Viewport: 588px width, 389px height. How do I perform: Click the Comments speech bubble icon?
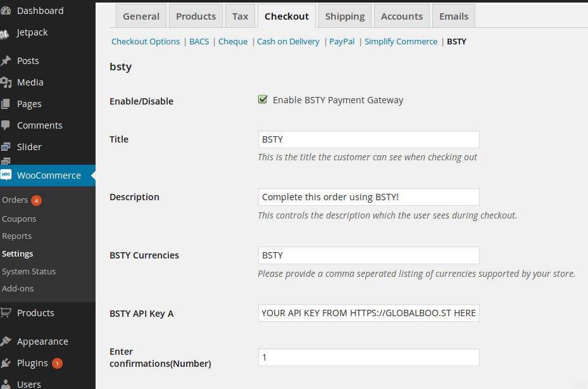pos(5,125)
